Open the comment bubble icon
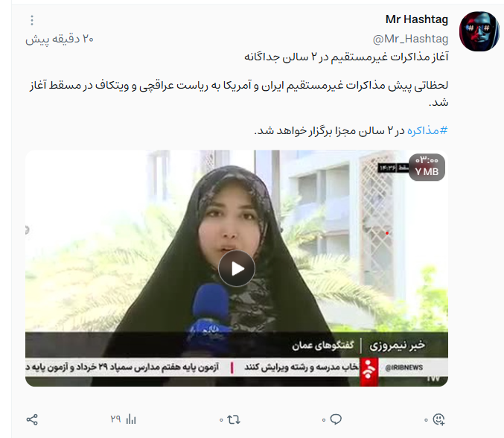 click(x=336, y=419)
